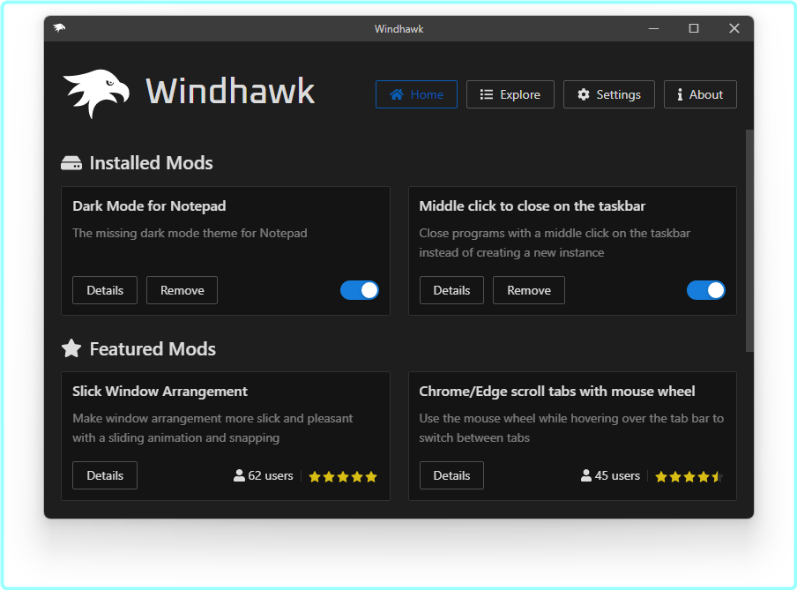Click the vertical scrollbar on the right
797x590 pixels.
pos(750,240)
